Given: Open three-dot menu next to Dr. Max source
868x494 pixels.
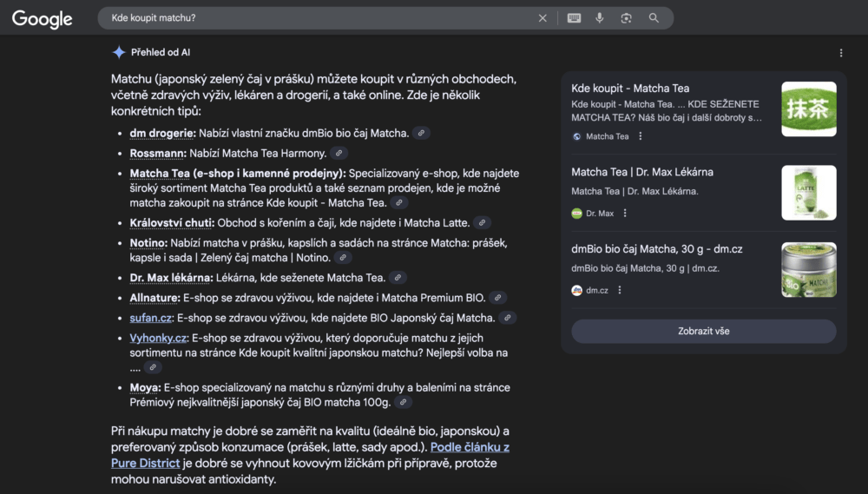Looking at the screenshot, I should (x=625, y=214).
